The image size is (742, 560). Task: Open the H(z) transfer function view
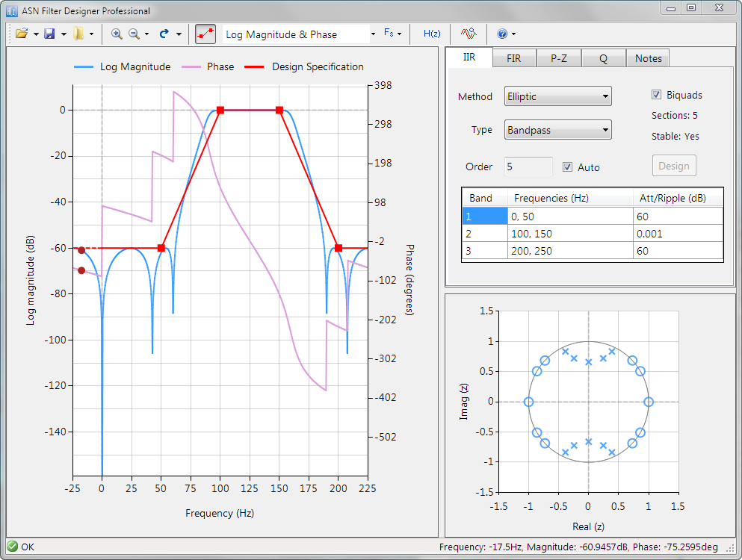point(432,34)
